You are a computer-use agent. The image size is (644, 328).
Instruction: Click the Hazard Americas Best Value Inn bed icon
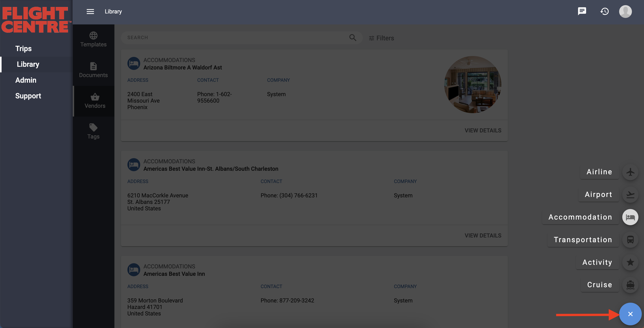click(134, 270)
